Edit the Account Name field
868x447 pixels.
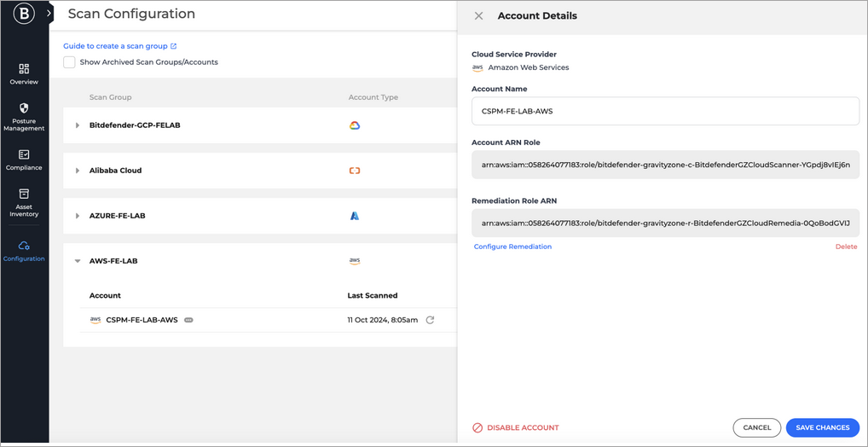[x=665, y=111]
